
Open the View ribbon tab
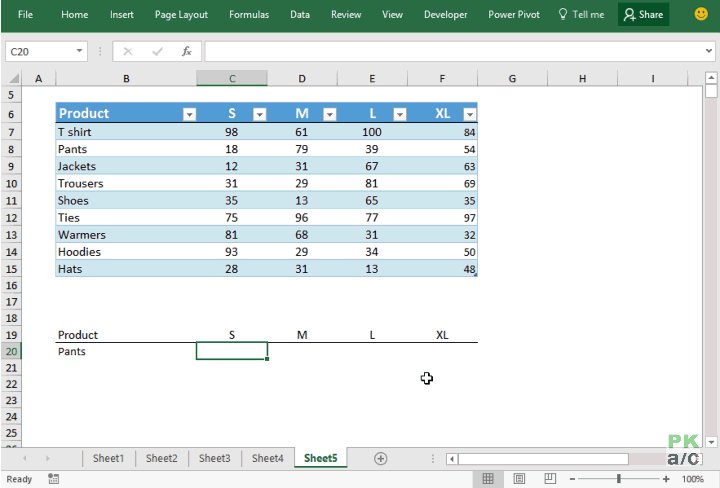392,14
